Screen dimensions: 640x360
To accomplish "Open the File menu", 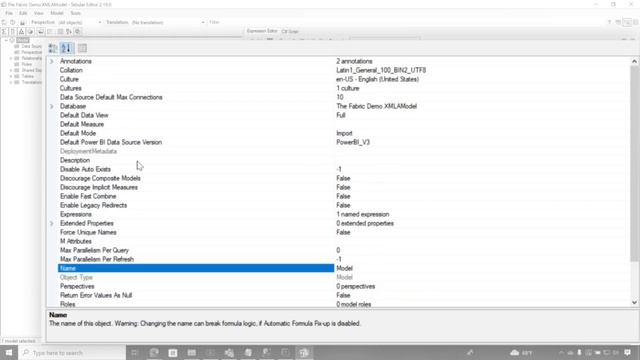I will click(9, 13).
